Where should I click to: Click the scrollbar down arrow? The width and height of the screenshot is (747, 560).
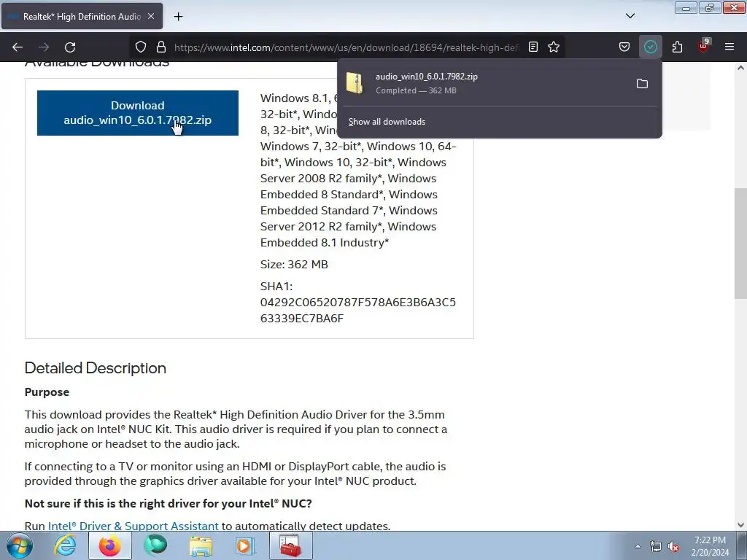tap(740, 525)
